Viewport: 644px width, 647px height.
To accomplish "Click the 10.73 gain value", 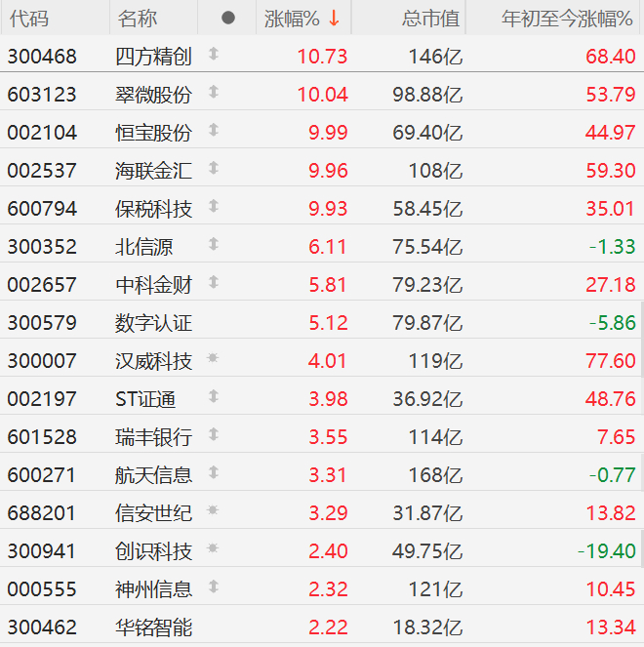I will 323,57.
